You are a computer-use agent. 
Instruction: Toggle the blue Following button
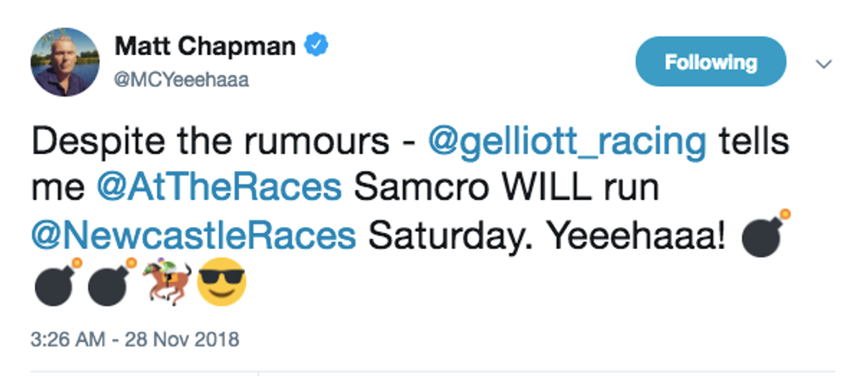click(x=710, y=62)
